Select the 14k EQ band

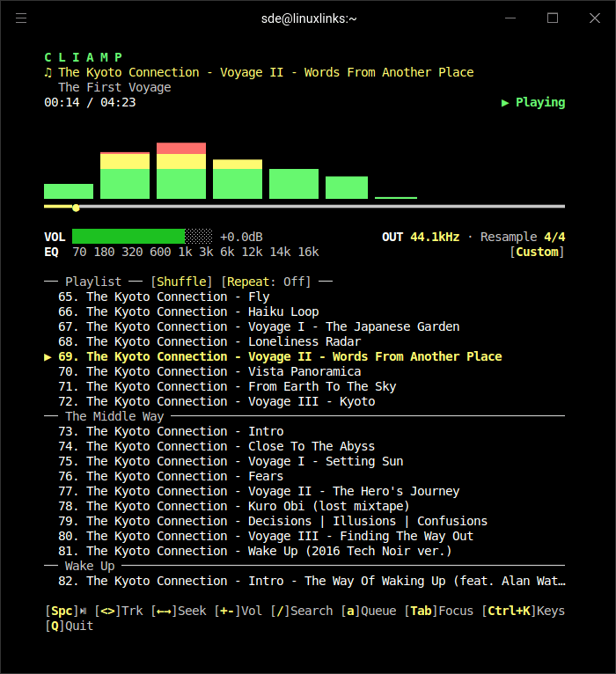(x=280, y=252)
